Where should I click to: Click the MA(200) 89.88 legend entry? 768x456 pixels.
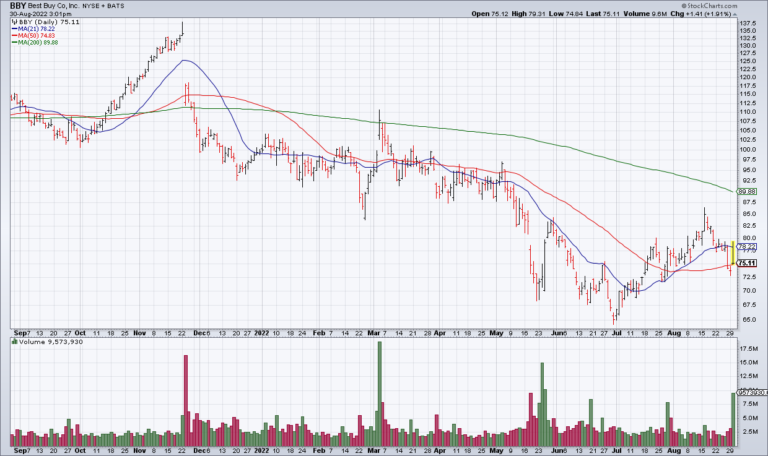tap(35, 43)
